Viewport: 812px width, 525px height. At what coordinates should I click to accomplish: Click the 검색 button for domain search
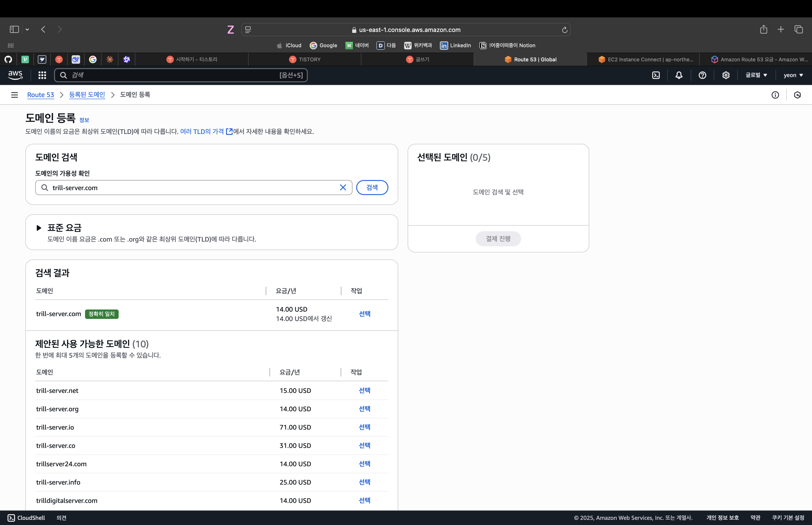pyautogui.click(x=372, y=188)
